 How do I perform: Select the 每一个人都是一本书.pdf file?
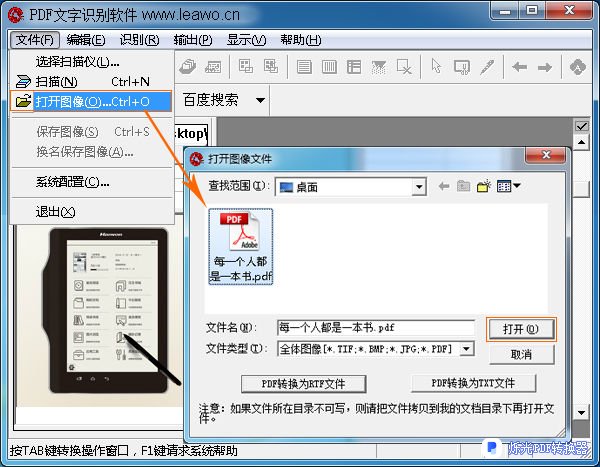[x=241, y=247]
